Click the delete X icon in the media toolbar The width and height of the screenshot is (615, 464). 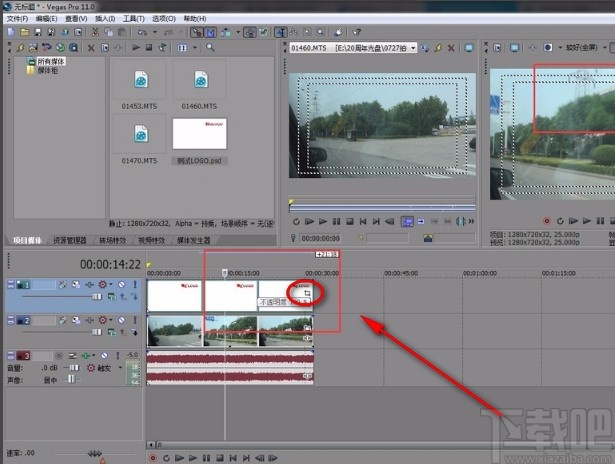click(x=91, y=47)
